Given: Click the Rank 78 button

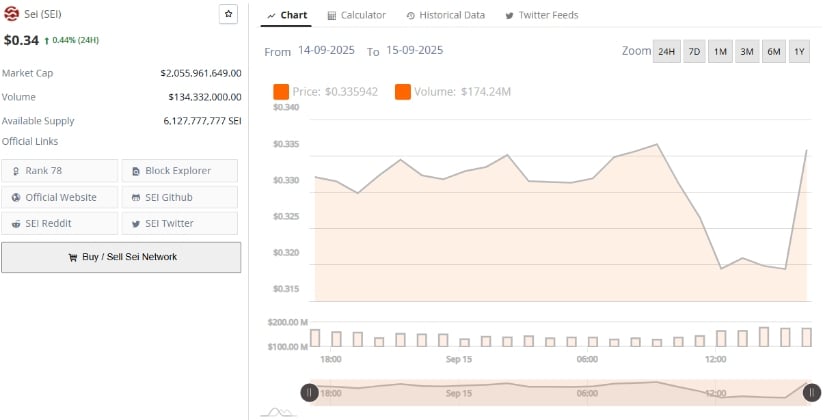Looking at the screenshot, I should 59,171.
